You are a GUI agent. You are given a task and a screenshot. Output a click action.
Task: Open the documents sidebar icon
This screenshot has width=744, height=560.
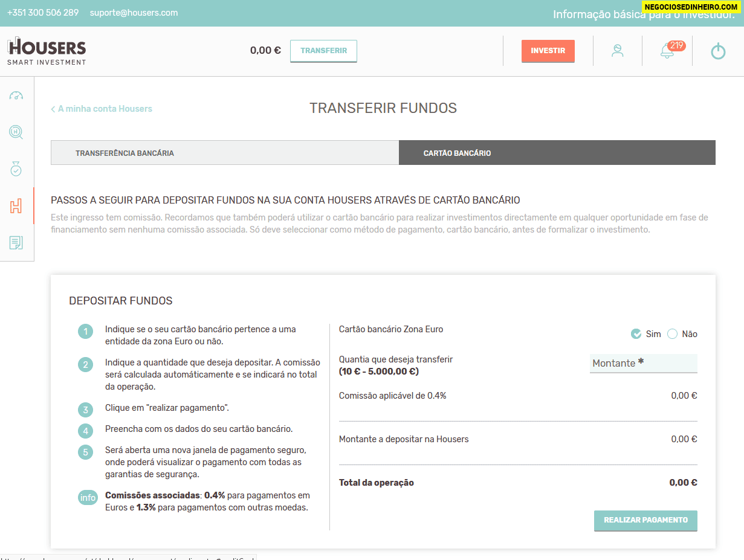click(16, 243)
